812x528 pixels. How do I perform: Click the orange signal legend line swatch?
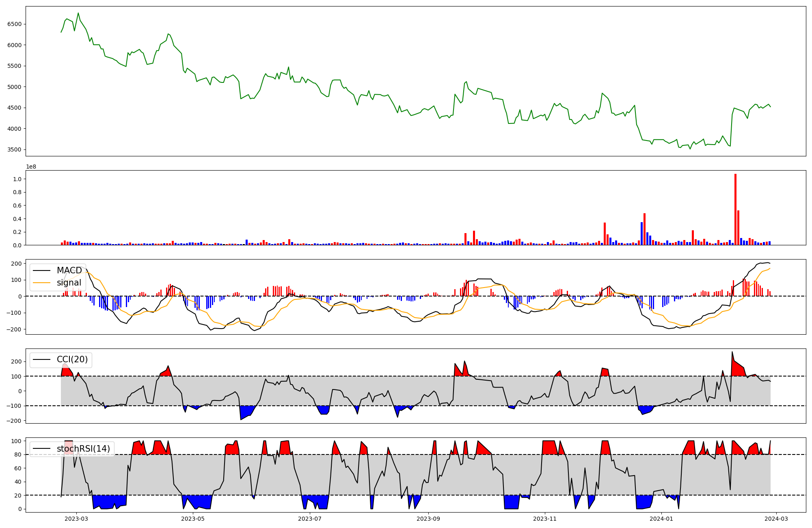point(41,283)
